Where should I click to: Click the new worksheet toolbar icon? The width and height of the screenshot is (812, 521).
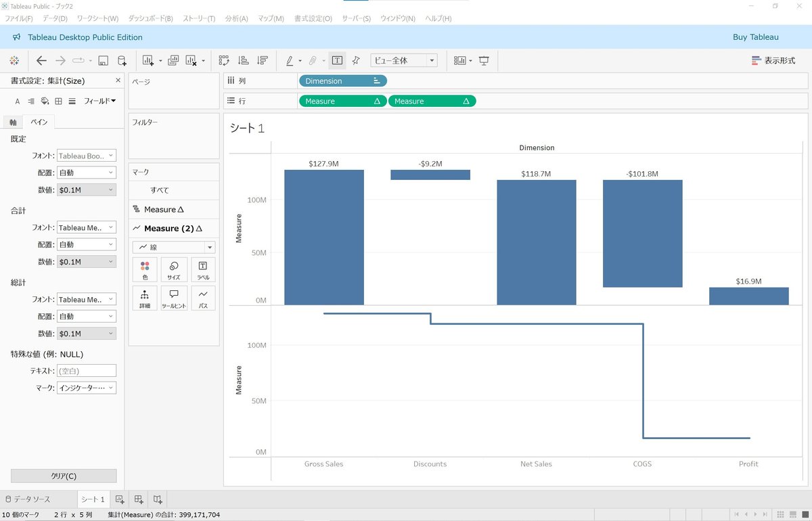[x=148, y=60]
